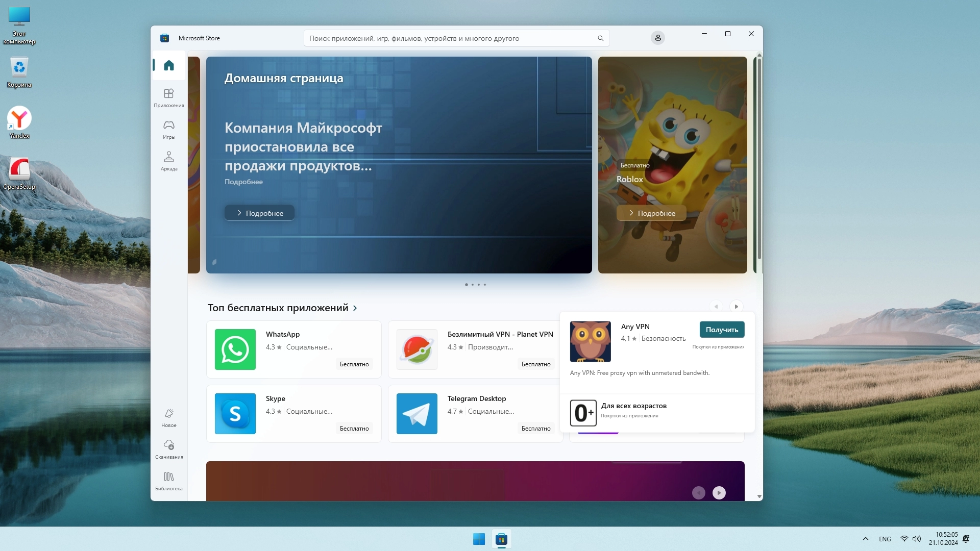This screenshot has height=551, width=980.
Task: Open the Downloads section in the sidebar
Action: (169, 449)
